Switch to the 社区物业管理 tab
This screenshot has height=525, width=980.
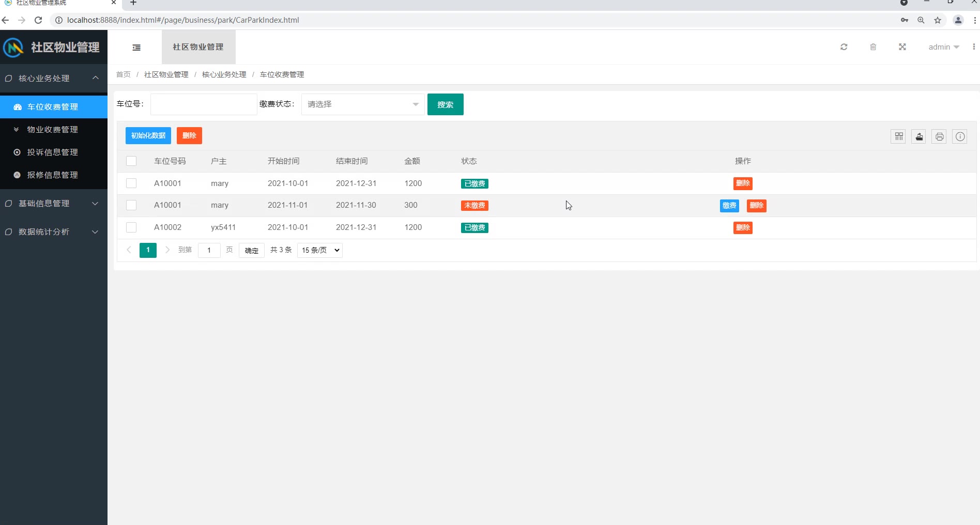pos(198,47)
